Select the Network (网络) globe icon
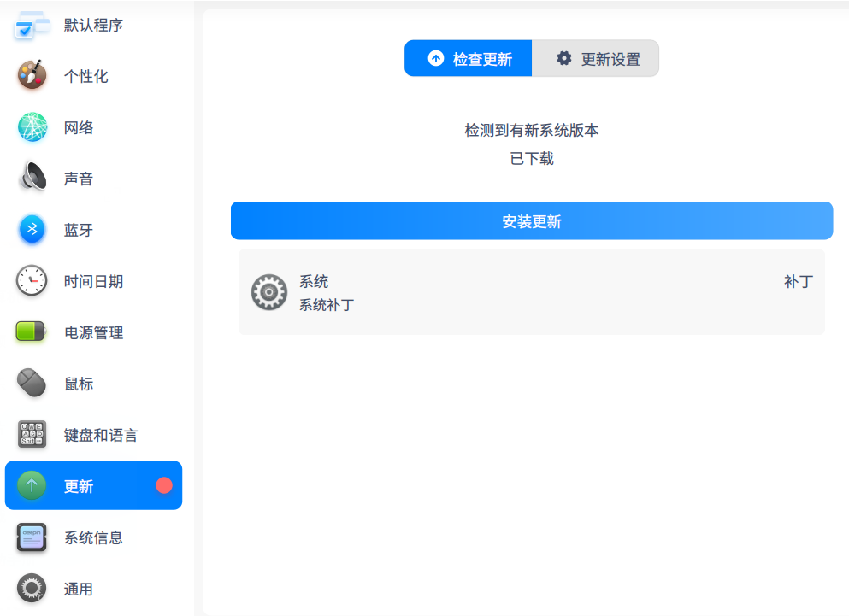849x616 pixels. point(32,127)
